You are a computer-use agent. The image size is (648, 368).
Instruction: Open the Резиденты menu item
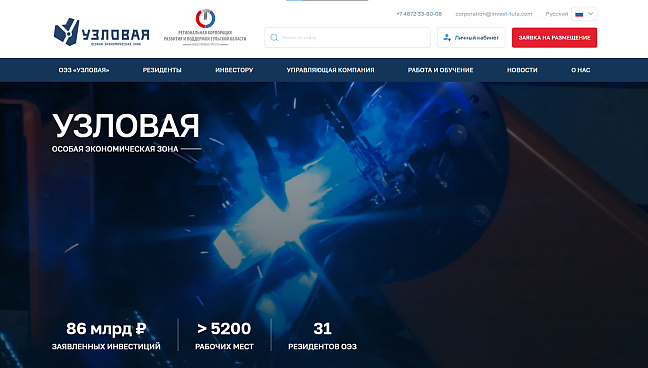[x=162, y=70]
